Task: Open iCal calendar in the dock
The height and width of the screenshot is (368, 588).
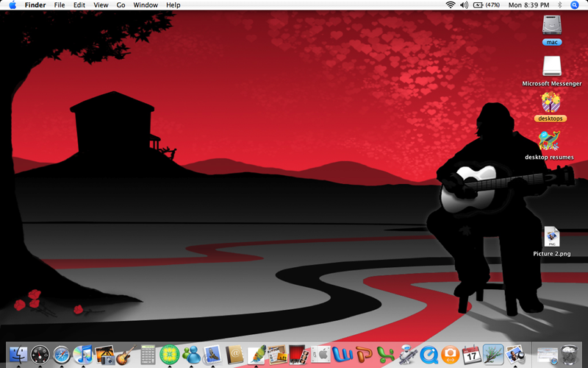Action: pyautogui.click(x=472, y=355)
